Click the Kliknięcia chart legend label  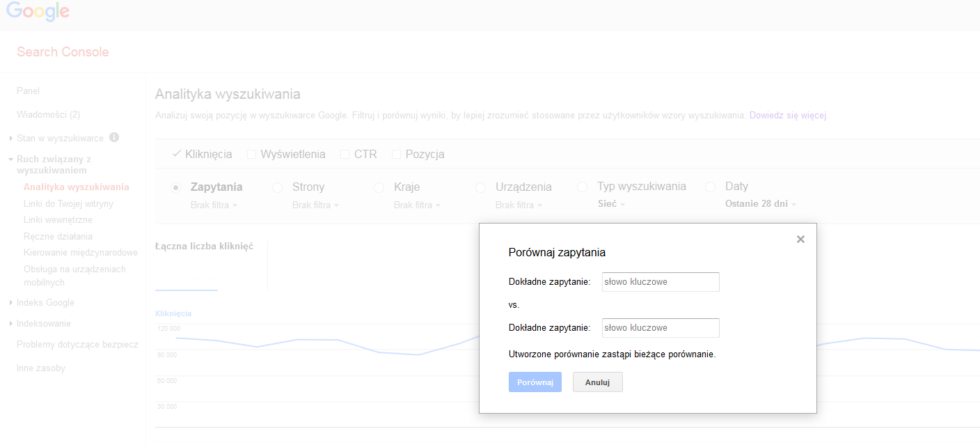(x=173, y=313)
